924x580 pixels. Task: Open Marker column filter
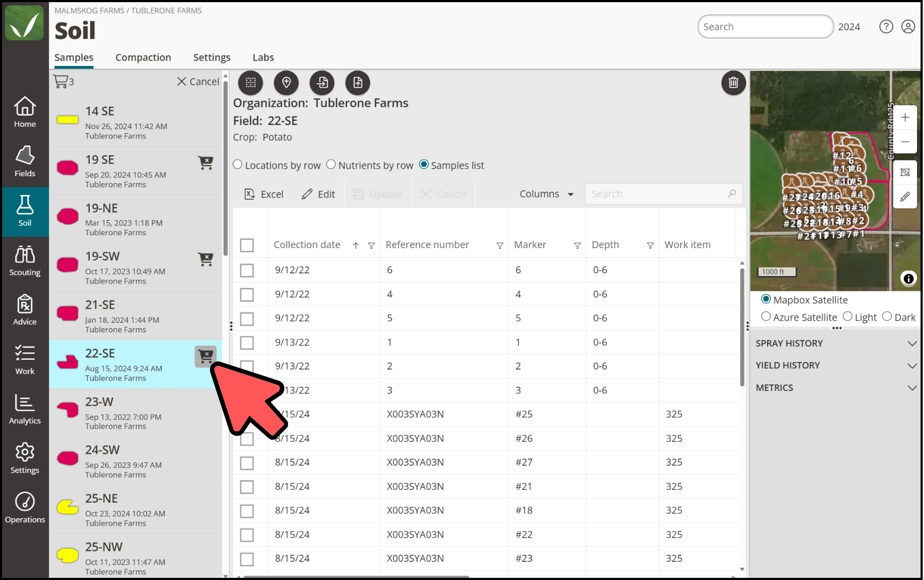(x=577, y=245)
